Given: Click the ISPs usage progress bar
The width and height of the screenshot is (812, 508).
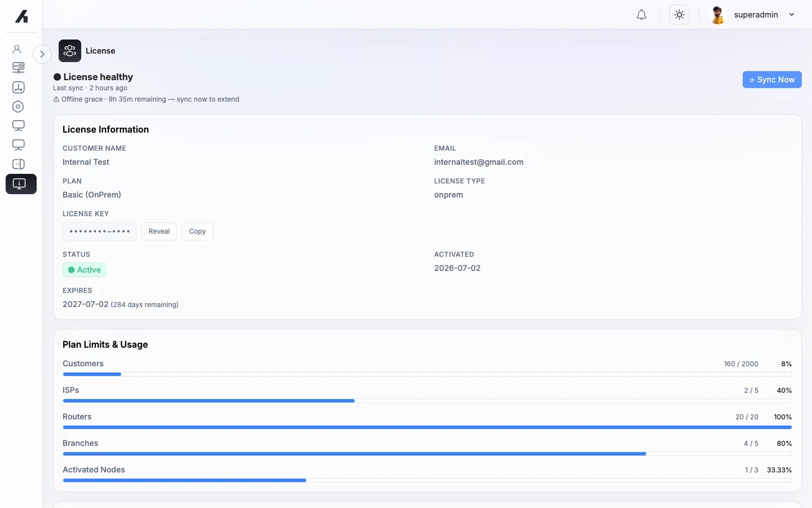Looking at the screenshot, I should [427, 401].
